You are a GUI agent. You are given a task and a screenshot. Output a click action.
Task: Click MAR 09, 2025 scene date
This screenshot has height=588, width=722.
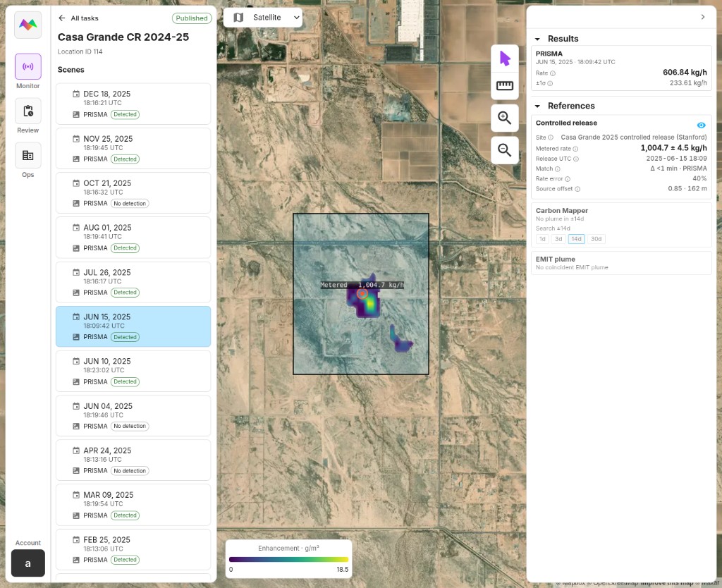(x=108, y=495)
